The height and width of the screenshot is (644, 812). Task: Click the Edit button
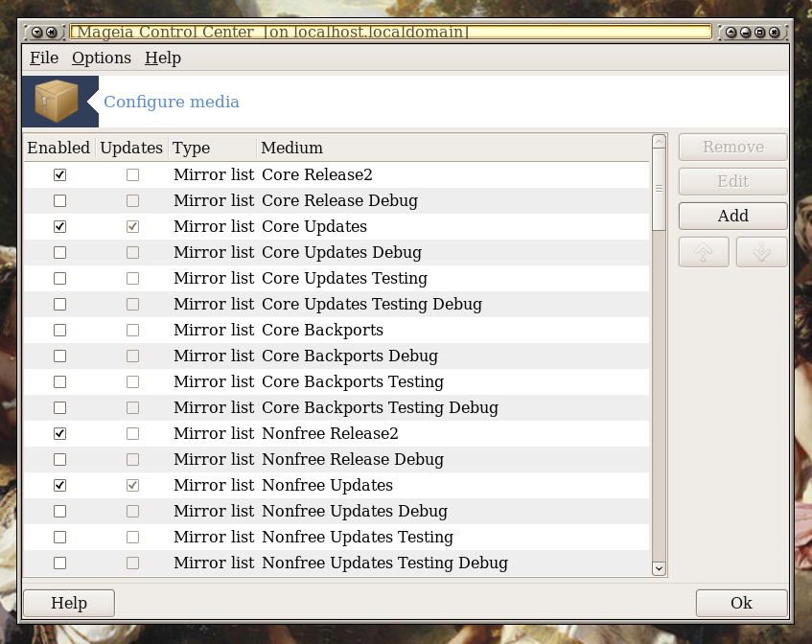733,181
